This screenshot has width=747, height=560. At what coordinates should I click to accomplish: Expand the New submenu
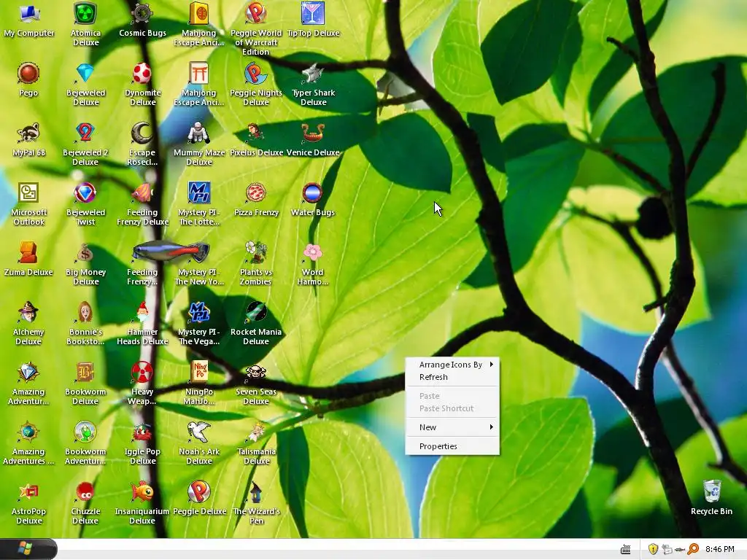[x=452, y=427]
